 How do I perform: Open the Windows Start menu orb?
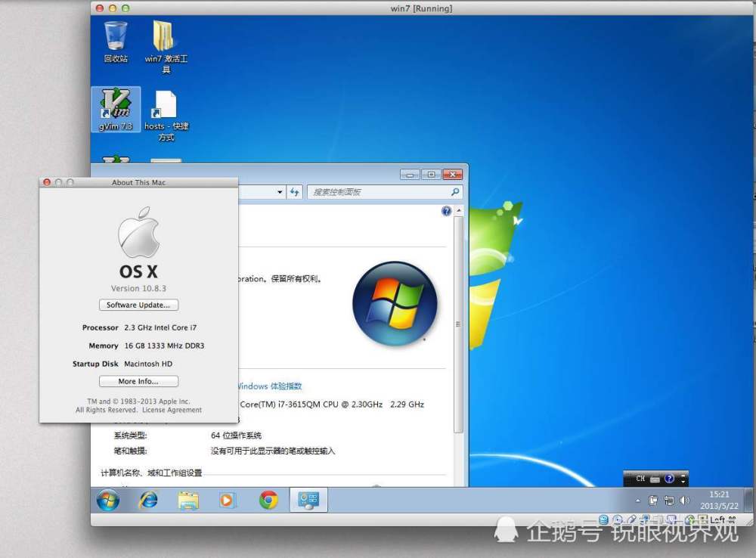tap(108, 500)
